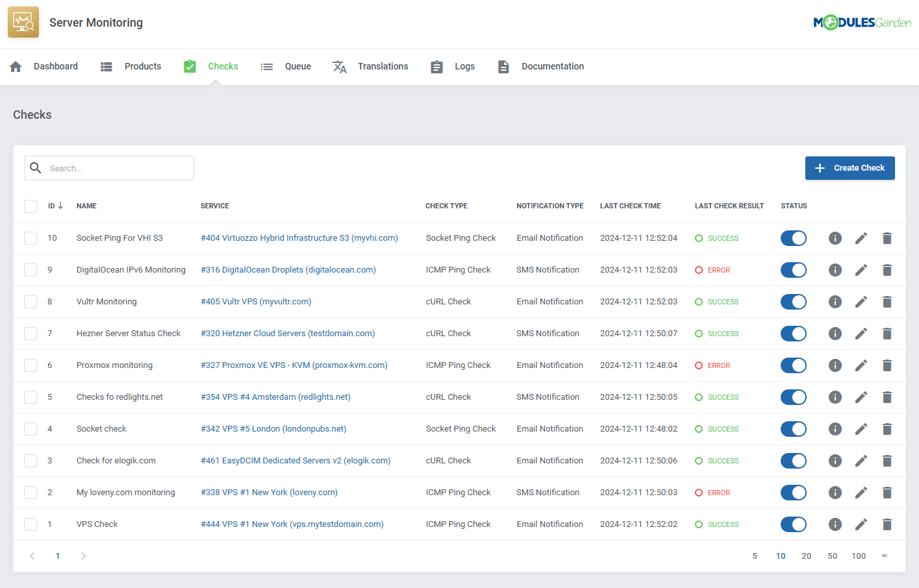The image size is (919, 588).
Task: Open the #405 Vultr VPS service link
Action: point(255,301)
